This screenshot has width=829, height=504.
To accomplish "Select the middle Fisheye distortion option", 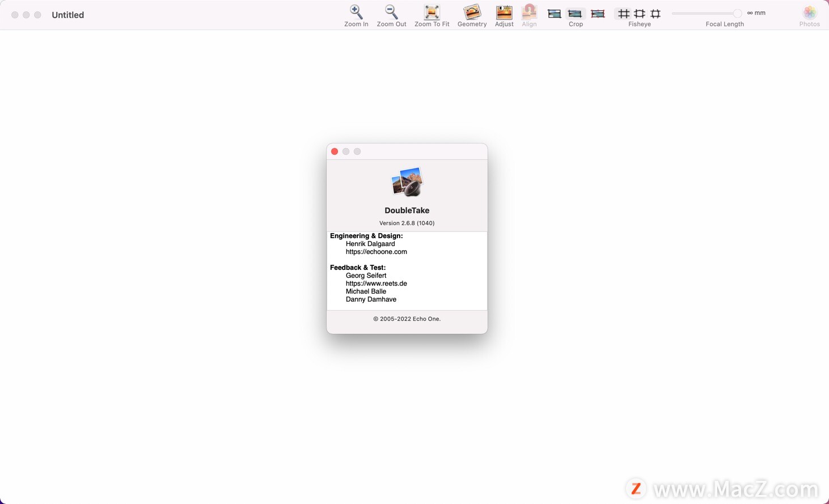I will (x=640, y=14).
